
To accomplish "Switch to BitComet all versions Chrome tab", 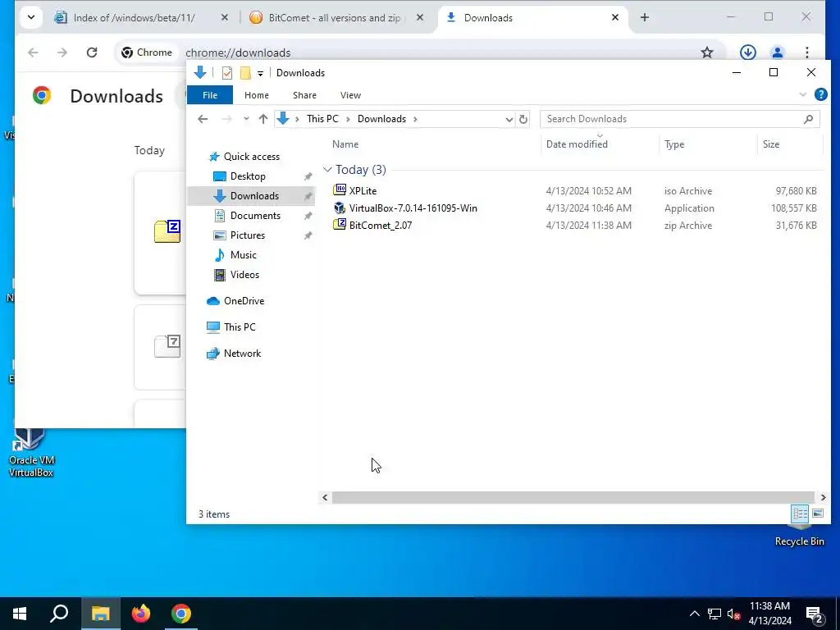I will click(335, 18).
